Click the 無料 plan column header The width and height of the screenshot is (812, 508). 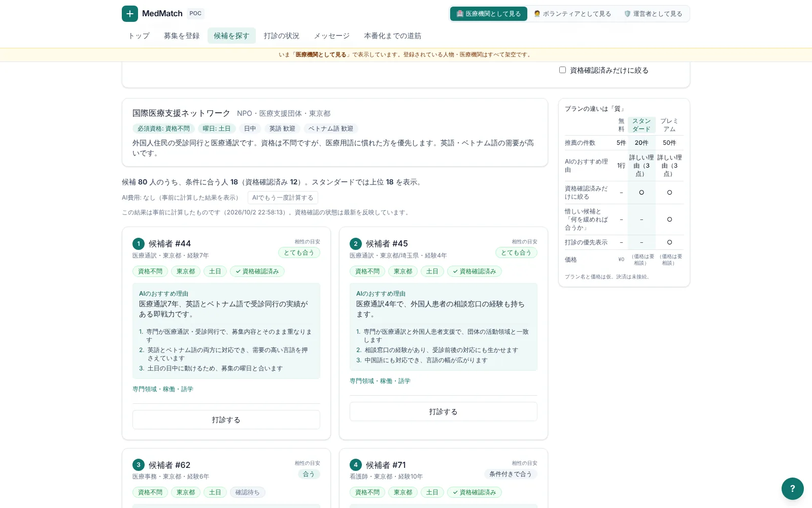[621, 125]
